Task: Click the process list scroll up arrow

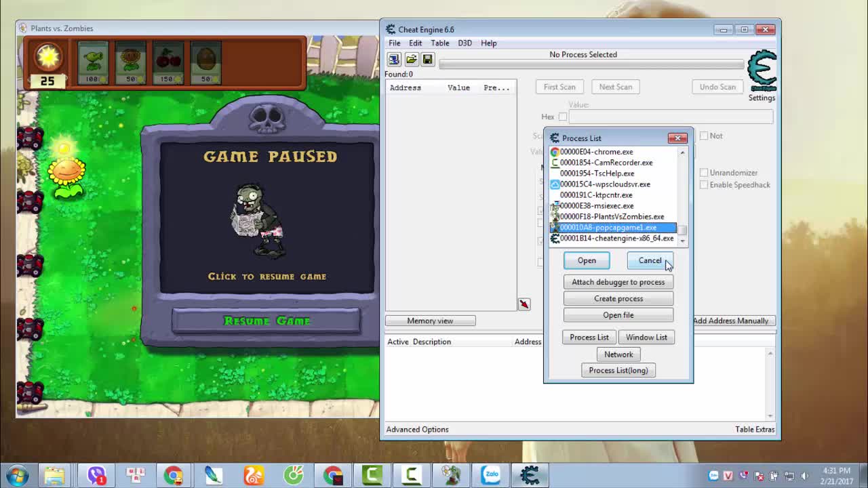Action: pos(682,152)
